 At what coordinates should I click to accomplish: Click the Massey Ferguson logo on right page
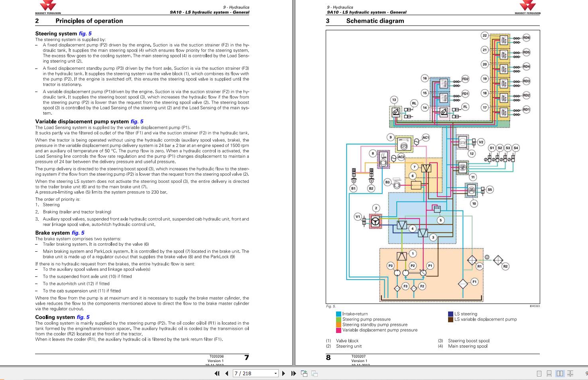(x=527, y=7)
